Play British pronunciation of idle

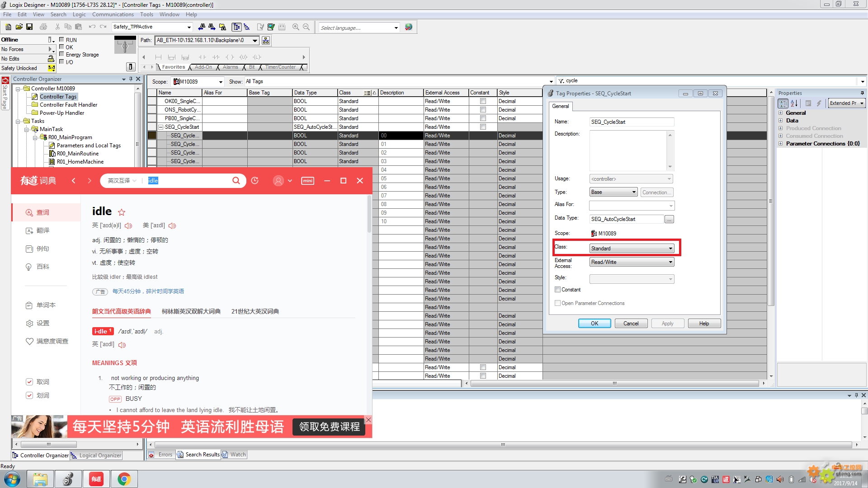coord(128,225)
